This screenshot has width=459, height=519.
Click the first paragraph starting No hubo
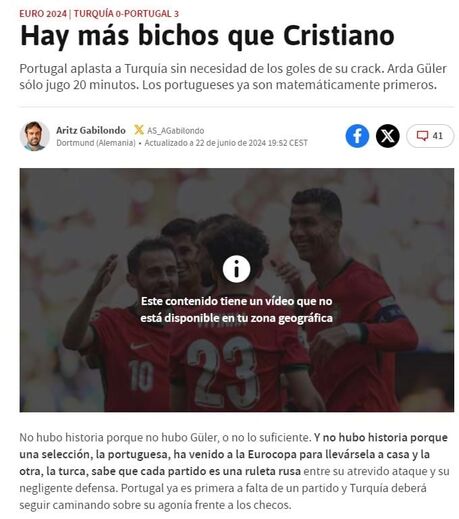coord(234,471)
